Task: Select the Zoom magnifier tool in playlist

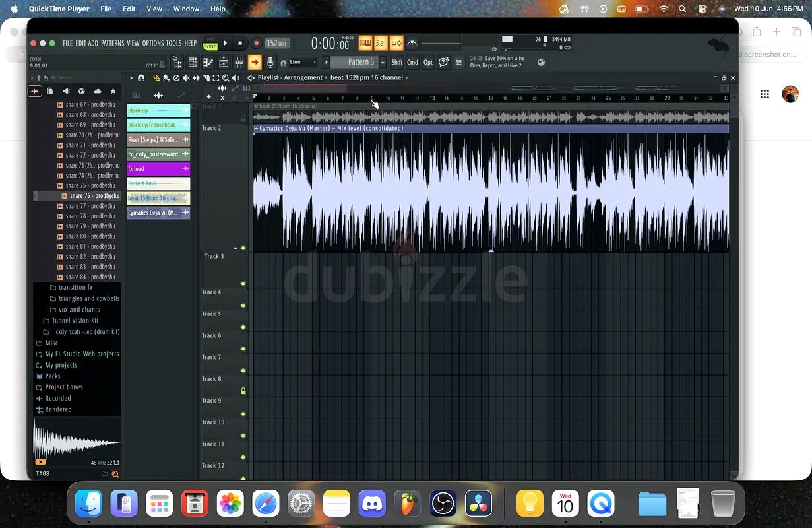Action: click(226, 78)
